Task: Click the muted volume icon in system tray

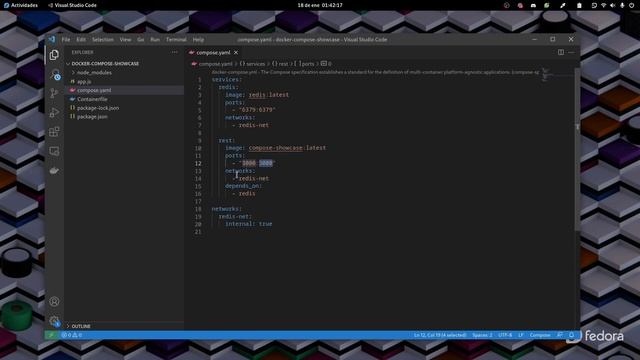Action: [x=612, y=5]
